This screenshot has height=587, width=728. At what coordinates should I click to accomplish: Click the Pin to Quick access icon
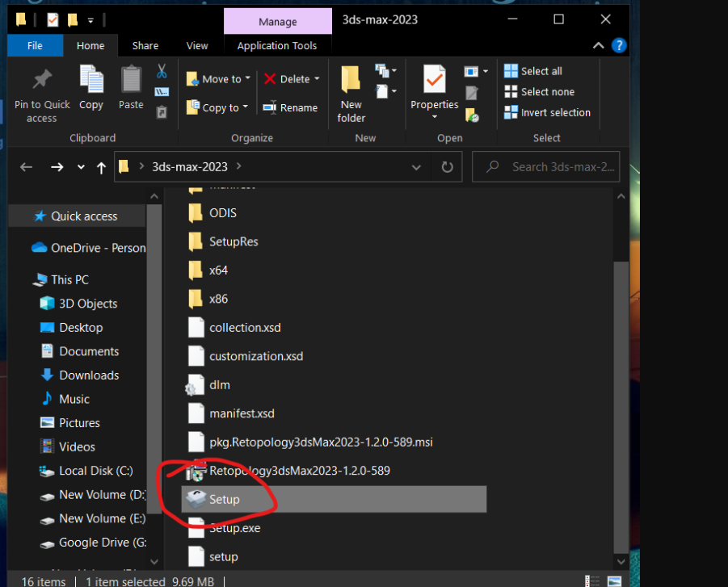tap(42, 81)
